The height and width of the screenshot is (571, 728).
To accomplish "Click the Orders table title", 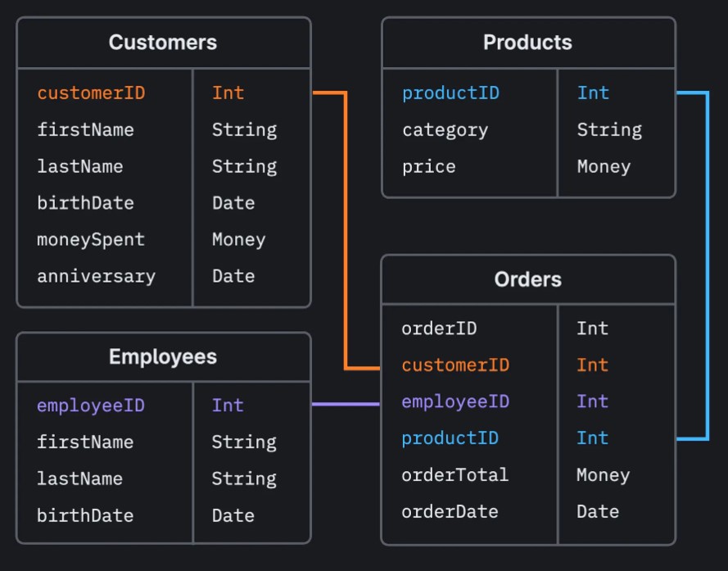I will 527,279.
